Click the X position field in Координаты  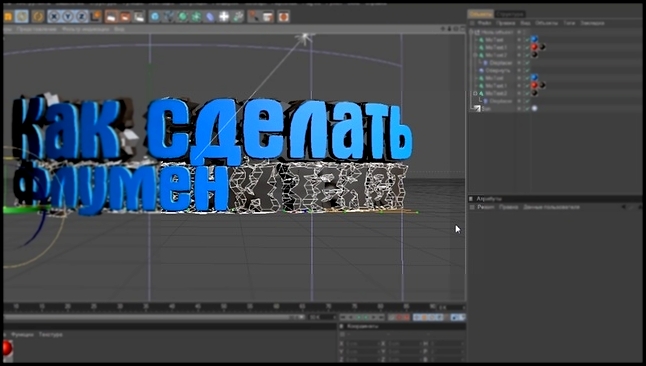pyautogui.click(x=362, y=343)
